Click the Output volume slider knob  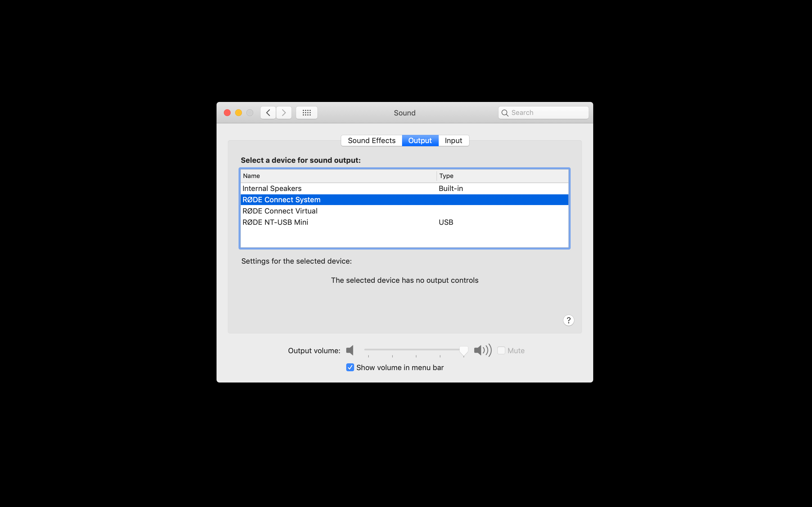[464, 350]
